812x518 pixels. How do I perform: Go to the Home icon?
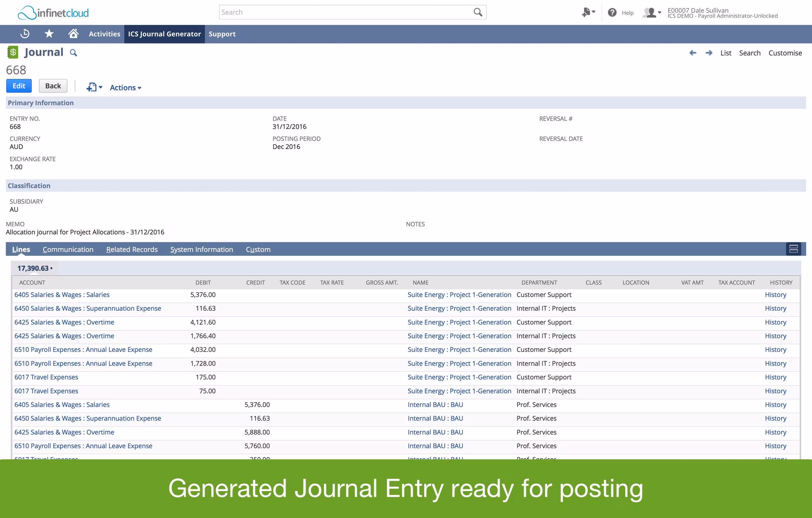(73, 34)
